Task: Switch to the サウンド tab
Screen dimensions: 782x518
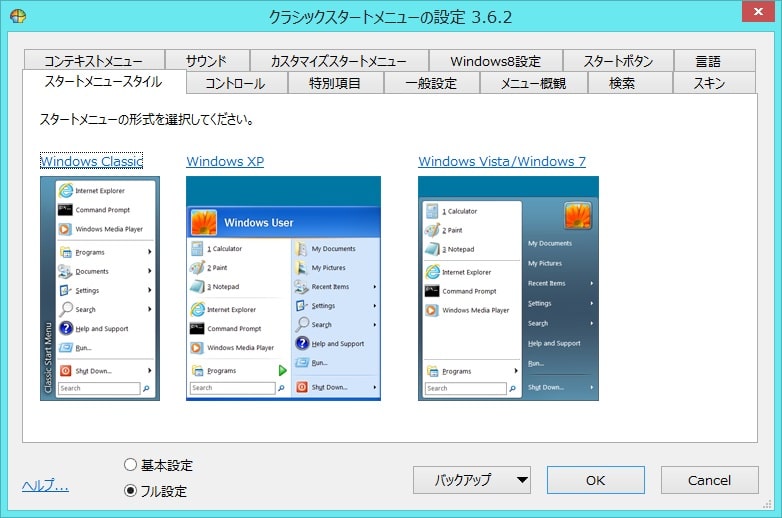Action: click(x=207, y=61)
